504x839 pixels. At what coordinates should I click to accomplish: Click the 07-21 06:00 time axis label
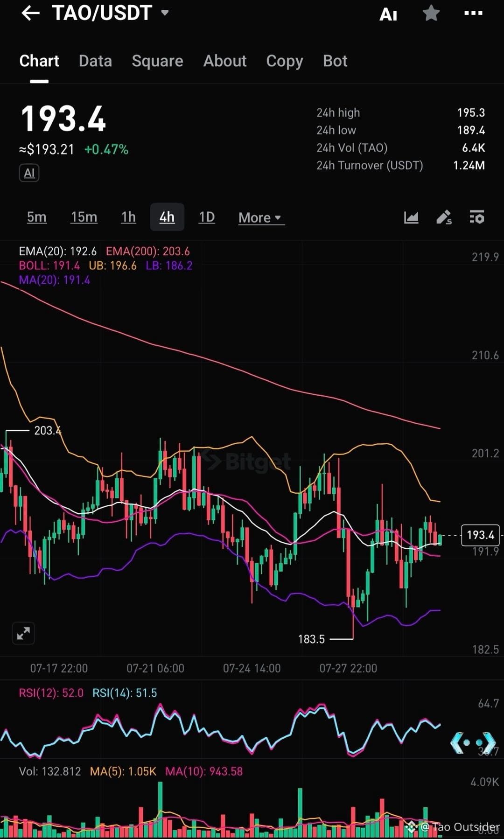point(155,668)
